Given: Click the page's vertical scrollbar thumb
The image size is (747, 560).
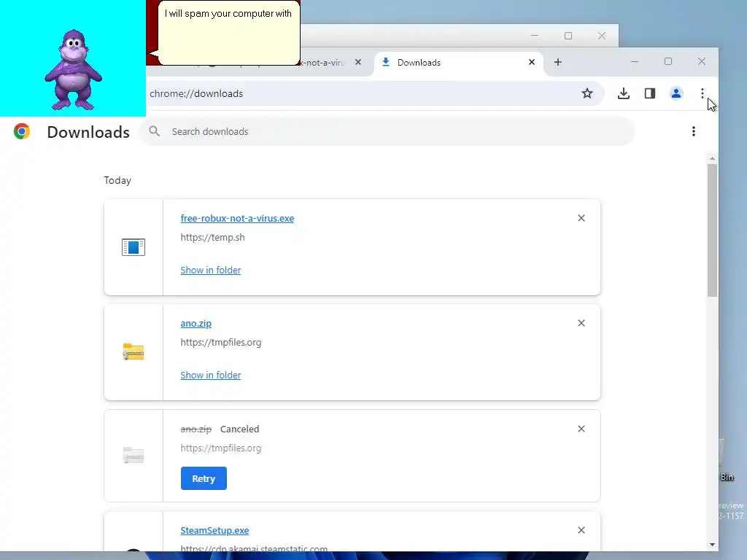Looking at the screenshot, I should pos(712,230).
